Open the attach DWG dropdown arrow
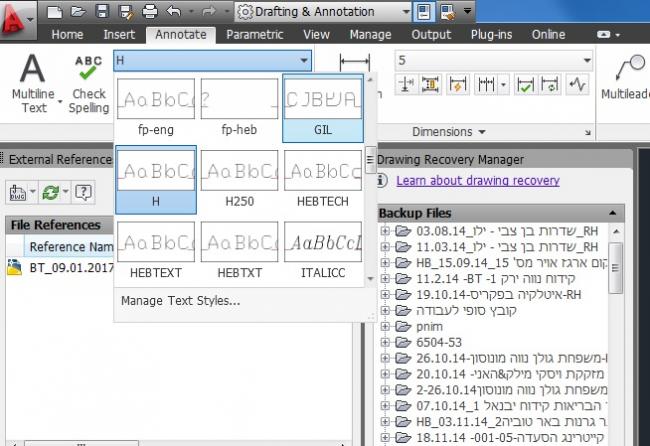 (33, 192)
